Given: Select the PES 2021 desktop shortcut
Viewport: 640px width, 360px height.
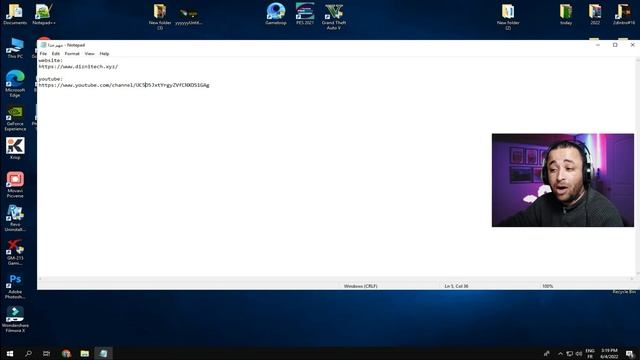Looking at the screenshot, I should coord(305,14).
